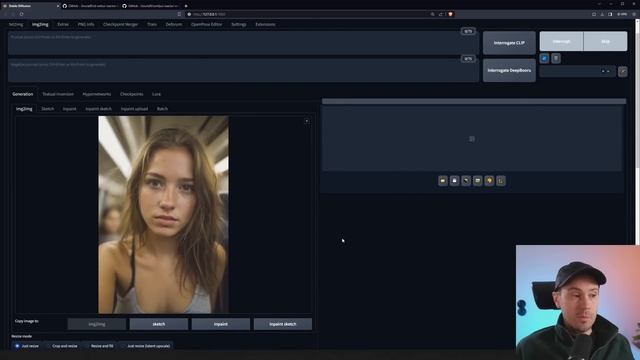This screenshot has width=640, height=360.
Task: Switch to the Textual Inversion tab
Action: (x=58, y=94)
